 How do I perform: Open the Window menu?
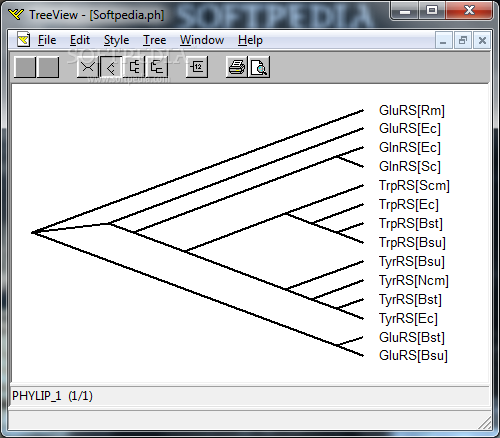coord(202,40)
